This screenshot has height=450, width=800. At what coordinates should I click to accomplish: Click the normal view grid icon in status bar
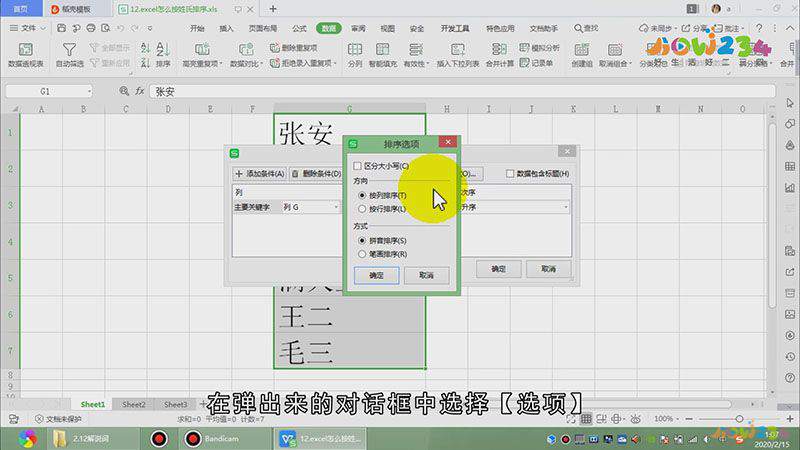(586, 419)
